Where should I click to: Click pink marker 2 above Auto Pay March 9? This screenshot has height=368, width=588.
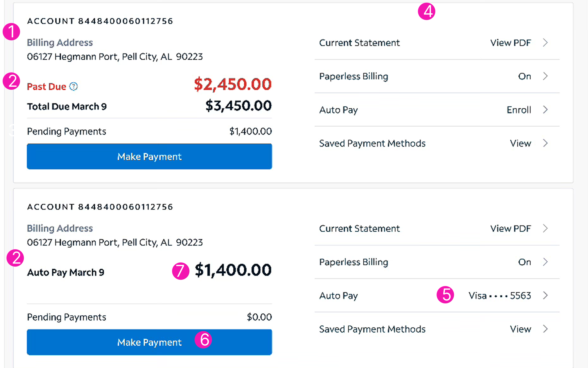click(x=15, y=258)
